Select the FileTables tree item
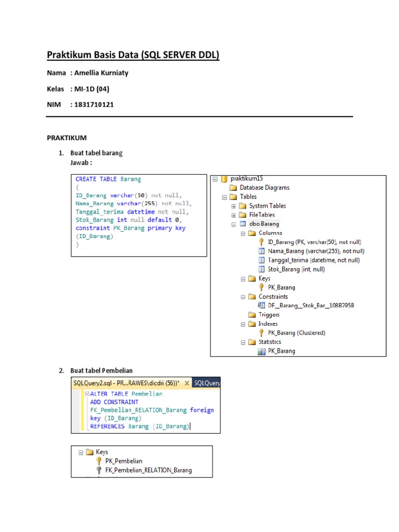 tap(262, 215)
